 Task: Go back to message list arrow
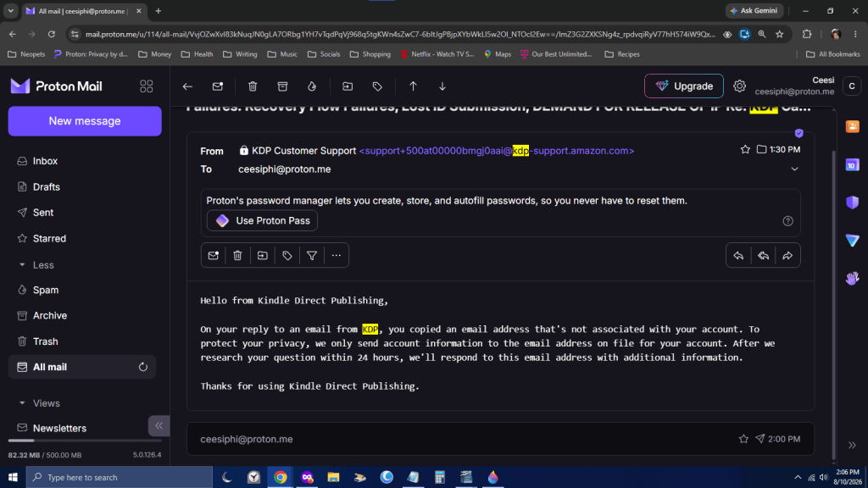click(x=187, y=86)
